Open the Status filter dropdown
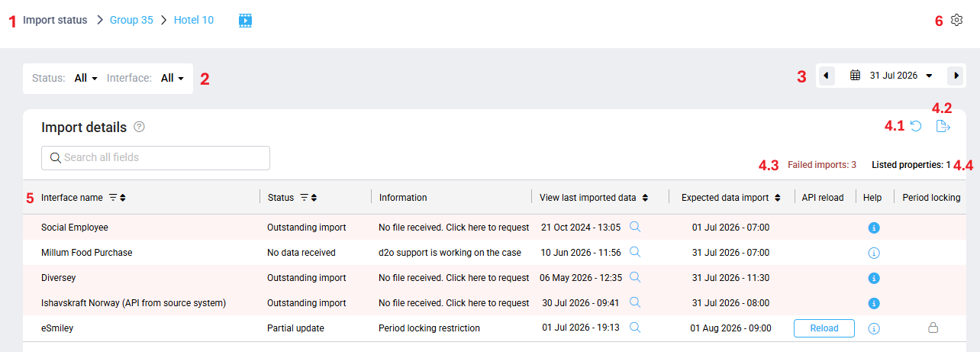Image resolution: width=980 pixels, height=352 pixels. 85,78
